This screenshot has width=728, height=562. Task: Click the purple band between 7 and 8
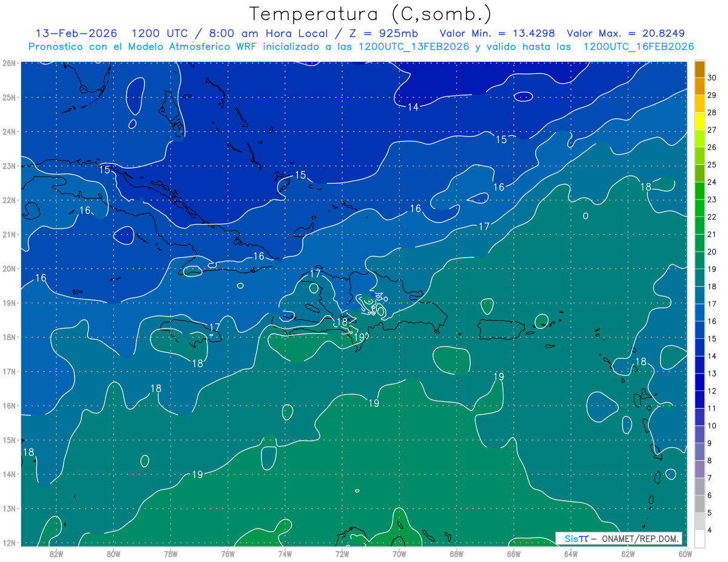click(x=699, y=469)
